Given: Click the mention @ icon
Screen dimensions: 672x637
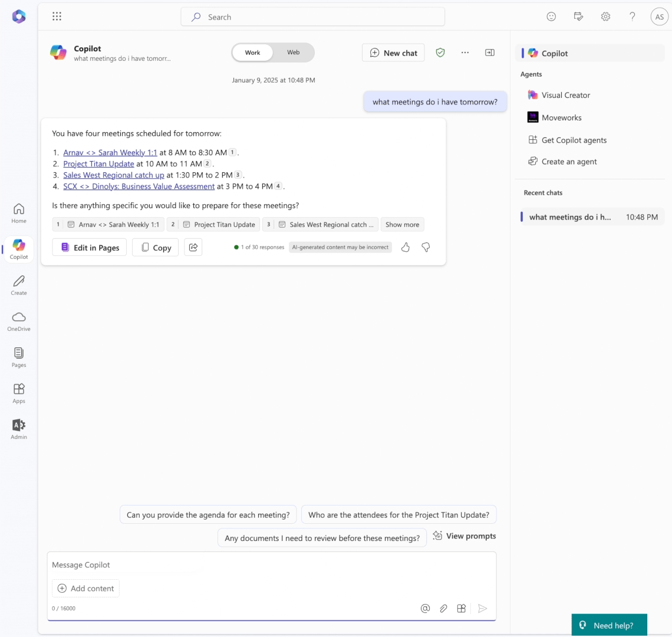Looking at the screenshot, I should tap(425, 608).
